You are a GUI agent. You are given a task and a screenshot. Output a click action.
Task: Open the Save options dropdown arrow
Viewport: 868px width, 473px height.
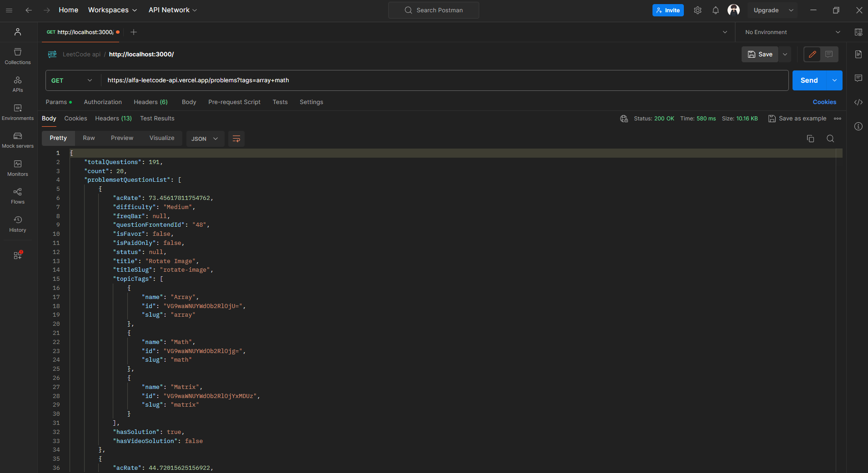tap(785, 55)
